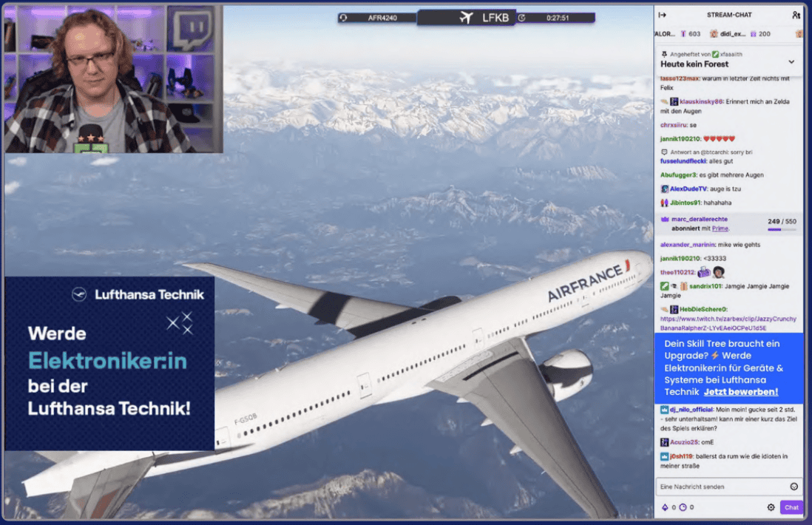Click the green badge beside xfaaaith in pinned message
Image resolution: width=812 pixels, height=525 pixels.
(715, 54)
